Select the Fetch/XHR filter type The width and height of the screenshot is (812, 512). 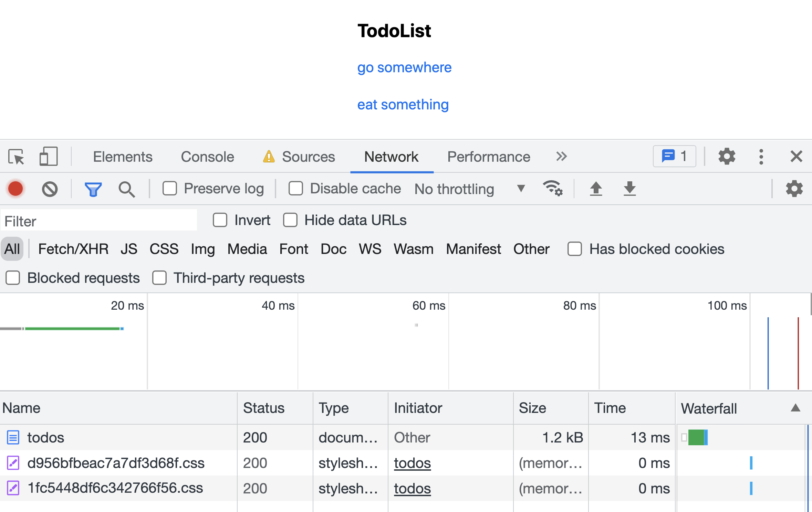(x=73, y=249)
